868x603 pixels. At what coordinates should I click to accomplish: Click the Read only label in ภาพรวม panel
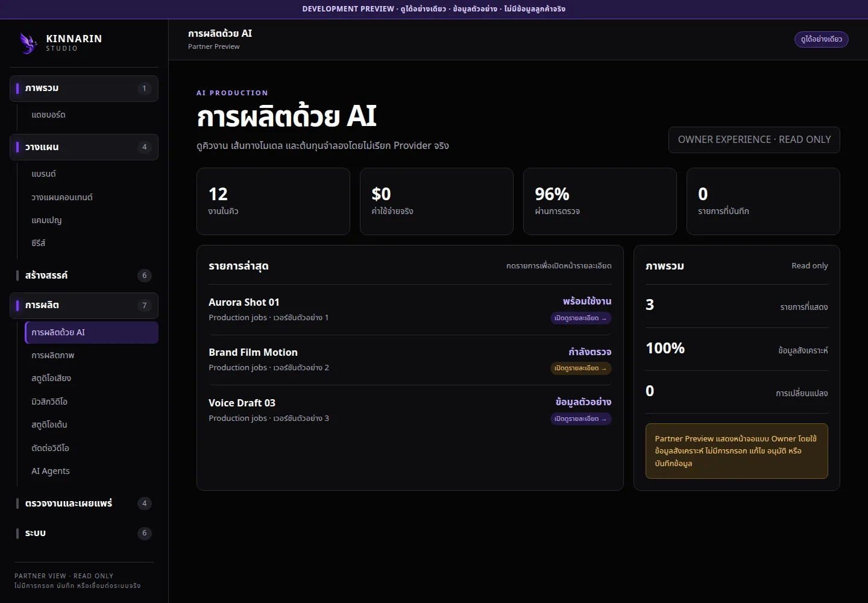click(x=810, y=266)
